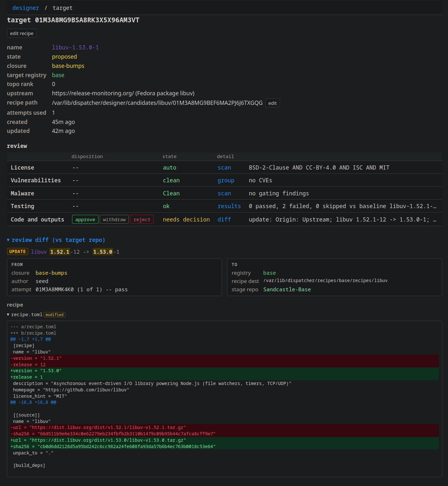Click the recipe path value text
This screenshot has width=448, height=486.
pyautogui.click(x=157, y=103)
